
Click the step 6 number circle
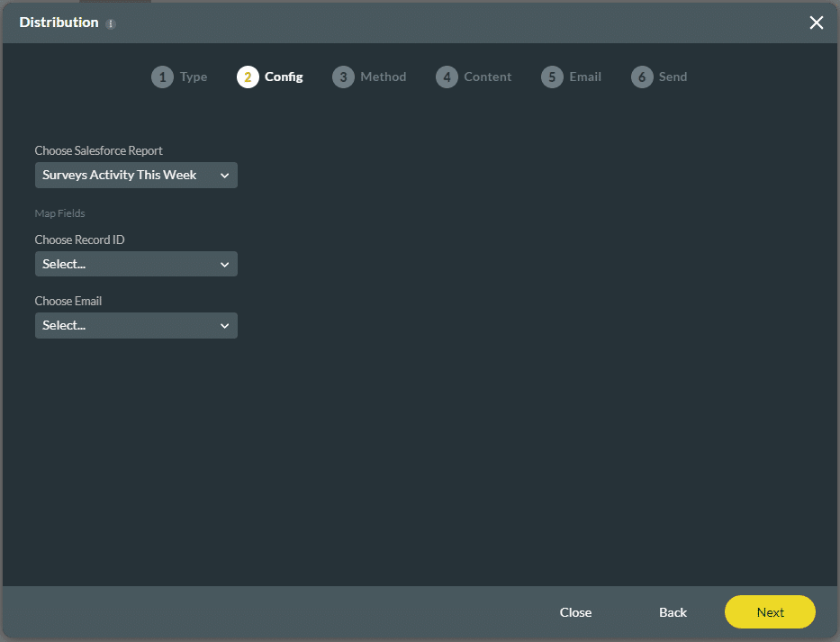tap(642, 77)
